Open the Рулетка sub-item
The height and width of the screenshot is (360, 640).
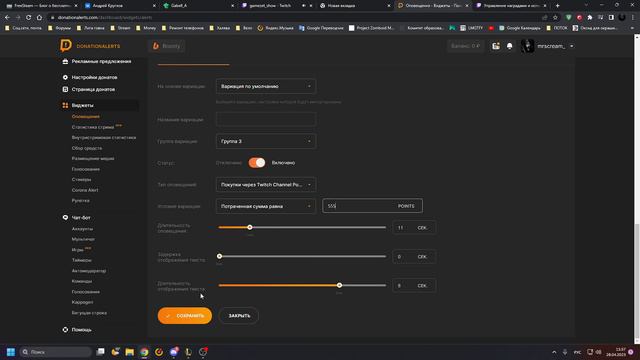pyautogui.click(x=80, y=200)
